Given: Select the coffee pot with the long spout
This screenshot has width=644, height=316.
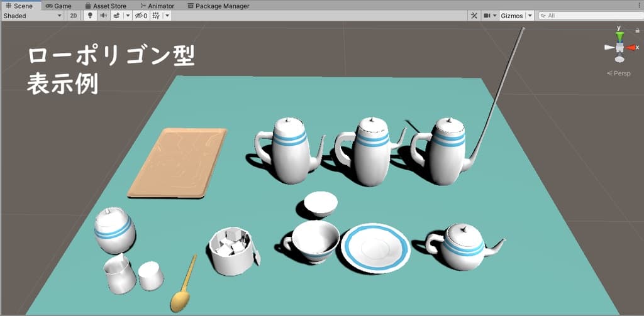Looking at the screenshot, I should pyautogui.click(x=448, y=152).
